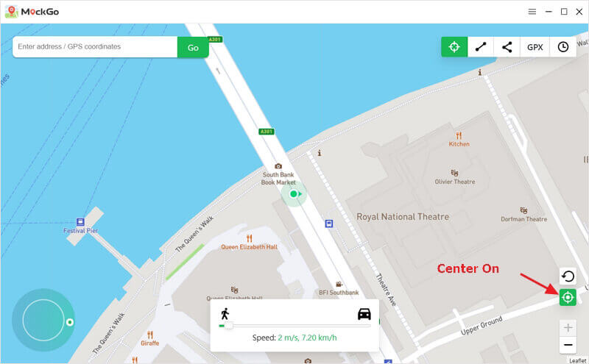
Task: Maximize the MockGo window
Action: tap(564, 12)
